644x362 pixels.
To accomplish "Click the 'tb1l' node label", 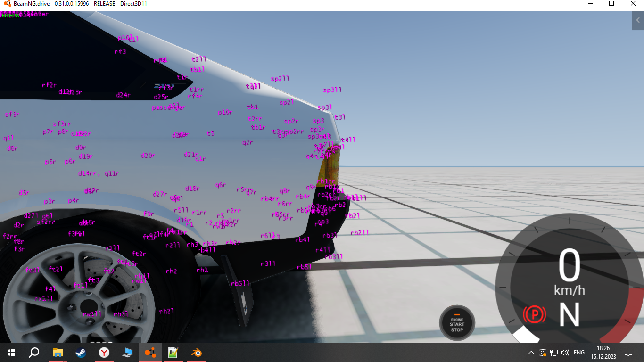I will coord(198,70).
